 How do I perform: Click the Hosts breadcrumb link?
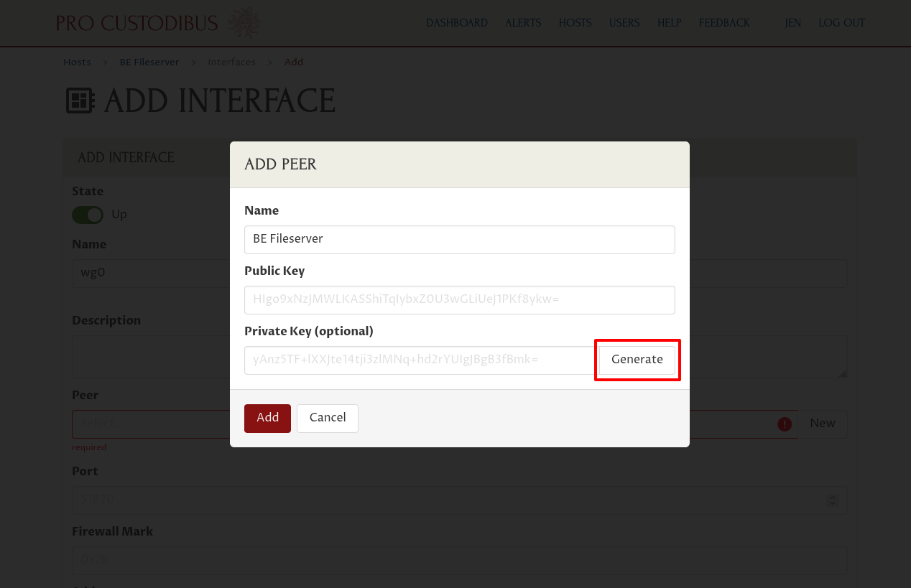click(x=77, y=62)
